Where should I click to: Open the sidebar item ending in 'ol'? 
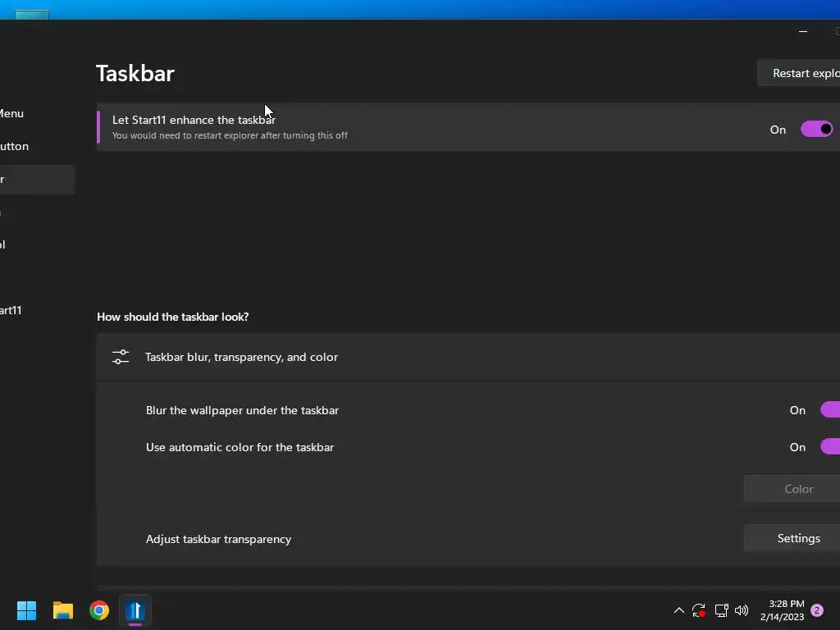click(2, 244)
